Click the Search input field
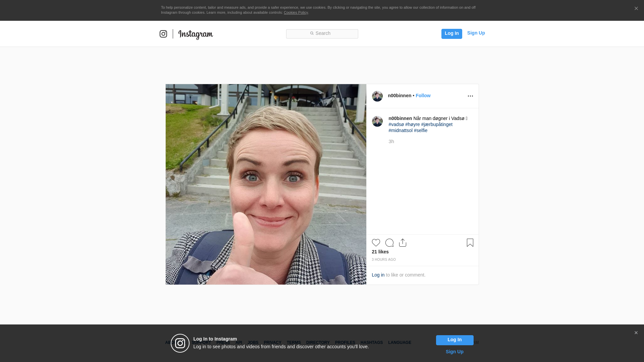This screenshot has width=644, height=362. click(322, 34)
